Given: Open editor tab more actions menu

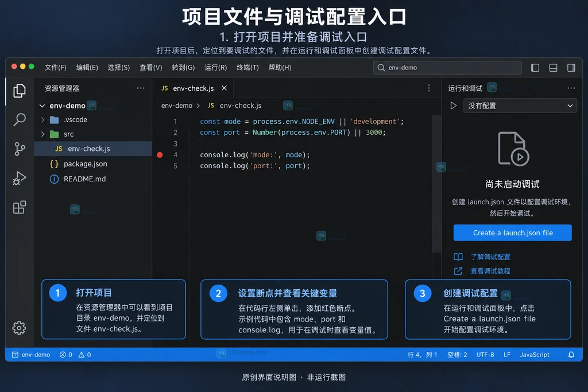Looking at the screenshot, I should coord(428,88).
